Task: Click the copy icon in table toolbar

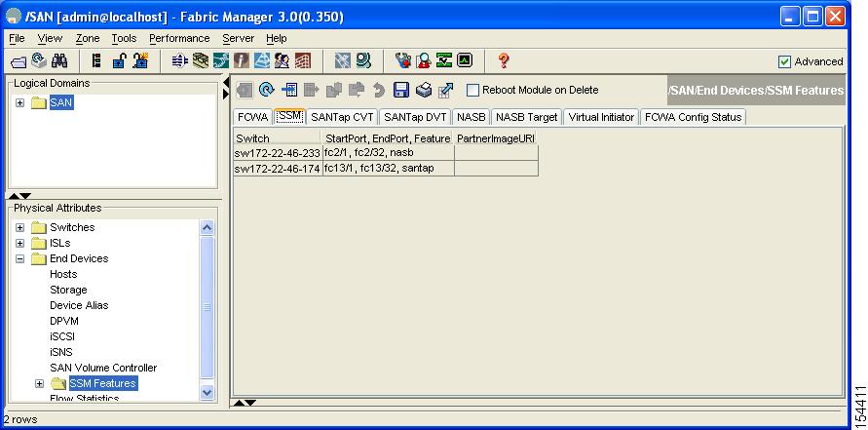Action: tap(334, 90)
